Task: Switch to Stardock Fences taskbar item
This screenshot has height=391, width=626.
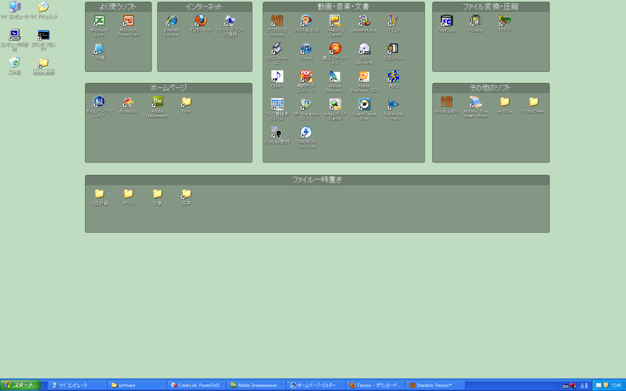Action: tap(435, 385)
